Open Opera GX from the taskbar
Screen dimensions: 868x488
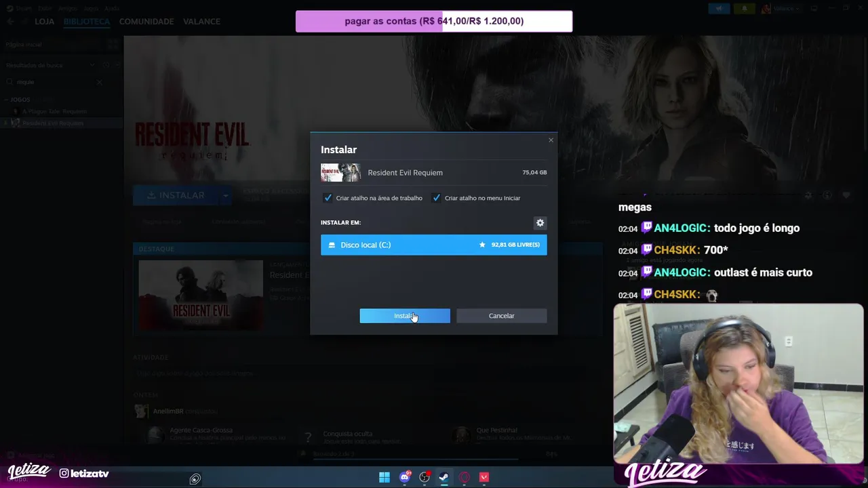tap(465, 477)
